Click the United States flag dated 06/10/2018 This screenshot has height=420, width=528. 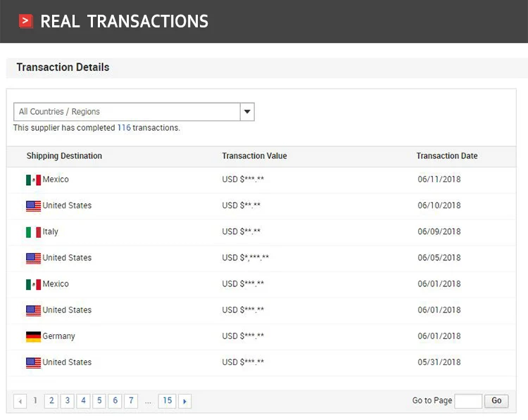click(x=33, y=206)
